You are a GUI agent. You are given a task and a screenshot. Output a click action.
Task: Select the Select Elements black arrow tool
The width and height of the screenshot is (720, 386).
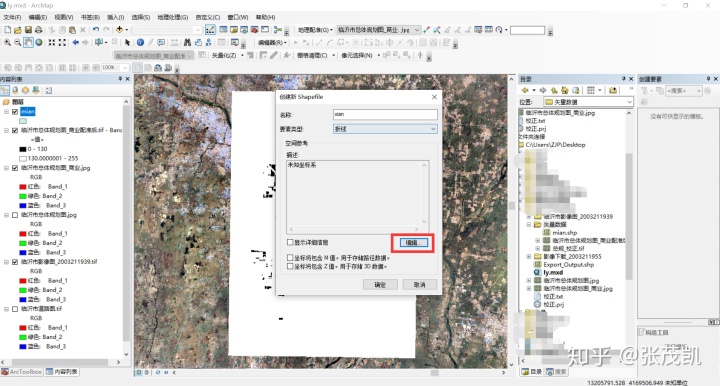(x=127, y=42)
